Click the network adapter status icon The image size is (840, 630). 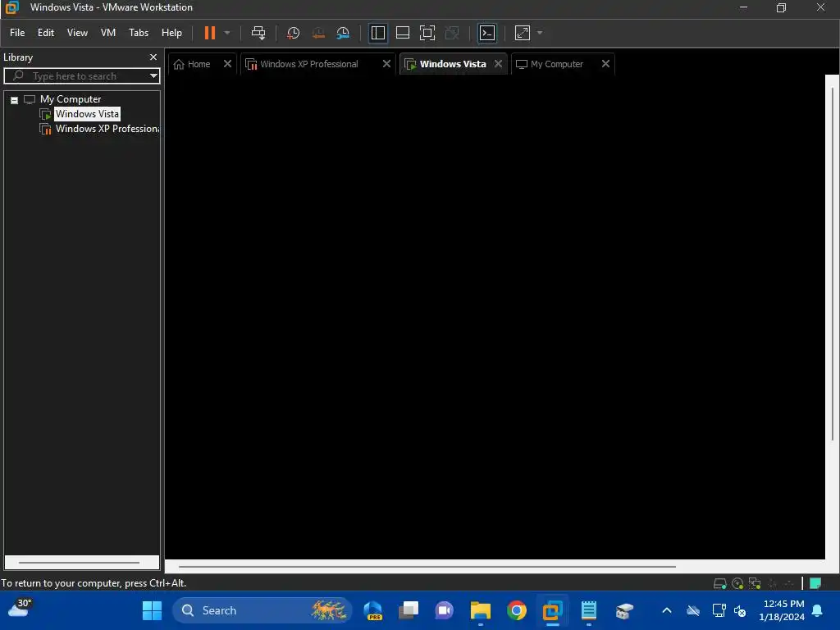755,583
